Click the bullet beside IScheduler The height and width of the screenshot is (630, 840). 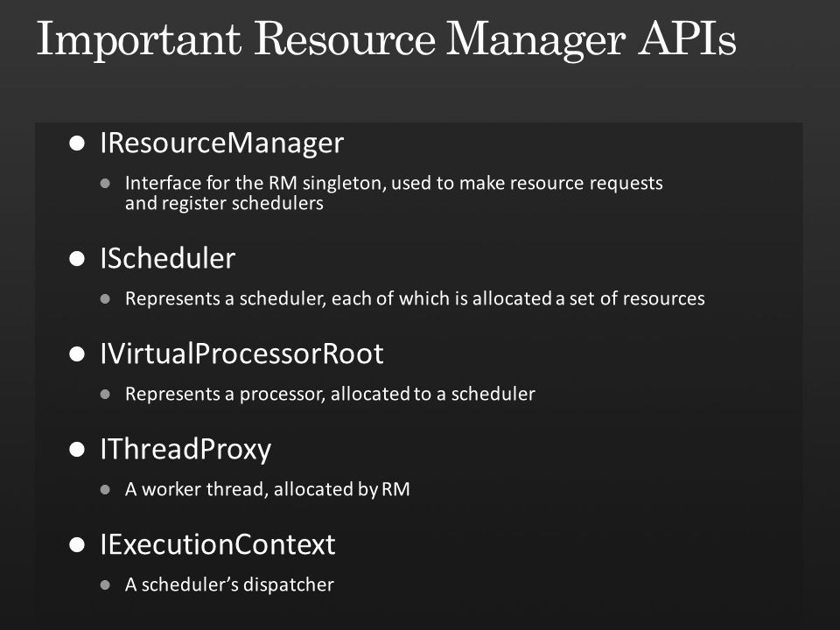click(x=77, y=259)
